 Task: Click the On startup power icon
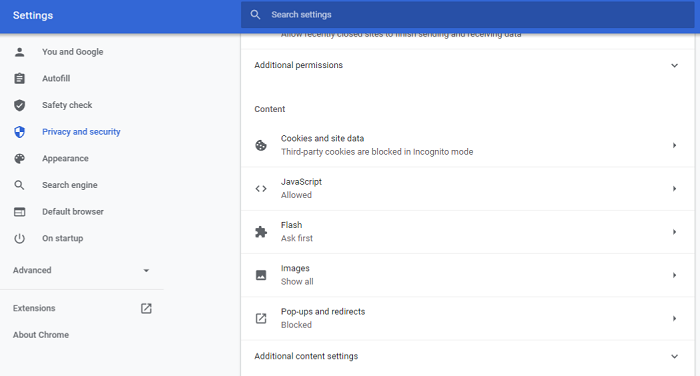[20, 238]
